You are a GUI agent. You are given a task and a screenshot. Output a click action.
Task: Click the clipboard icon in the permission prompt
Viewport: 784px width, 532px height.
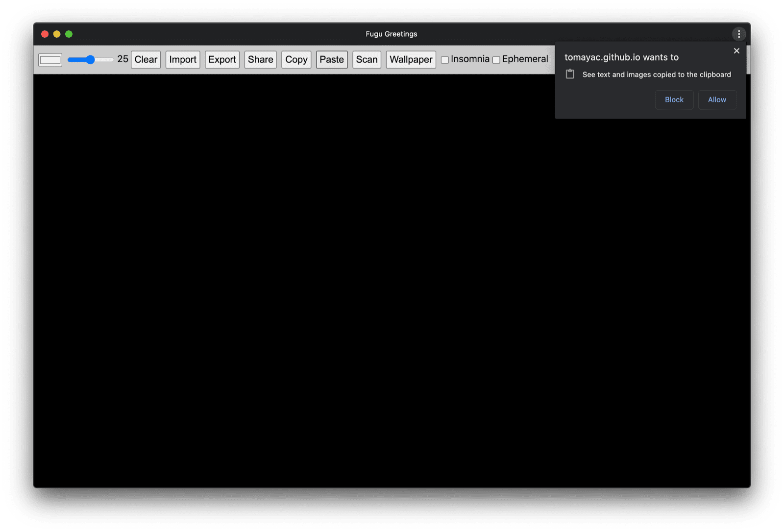569,73
